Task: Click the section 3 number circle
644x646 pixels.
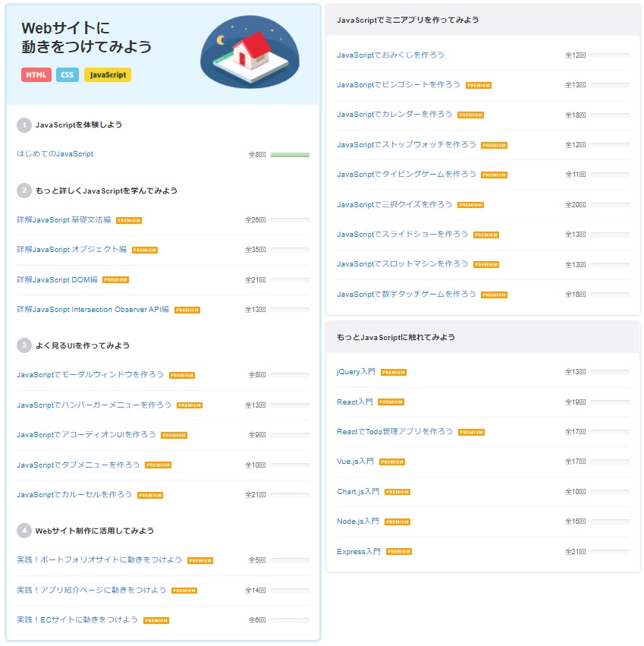Action: [24, 345]
